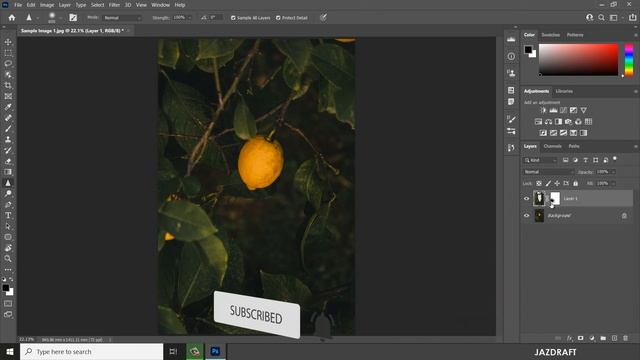Image resolution: width=640 pixels, height=360 pixels.
Task: Hide Layer 1 visibility eye
Action: point(527,199)
